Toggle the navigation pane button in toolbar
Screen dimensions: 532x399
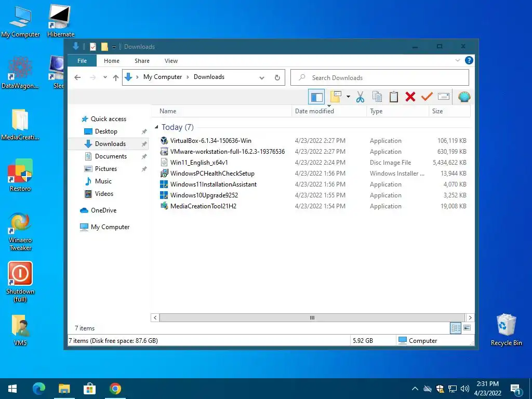point(316,97)
